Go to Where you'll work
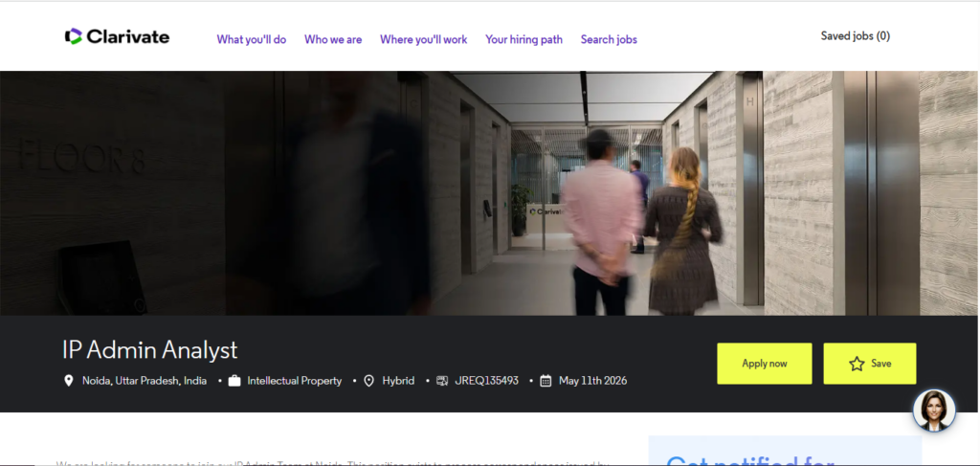Image resolution: width=980 pixels, height=466 pixels. 424,39
